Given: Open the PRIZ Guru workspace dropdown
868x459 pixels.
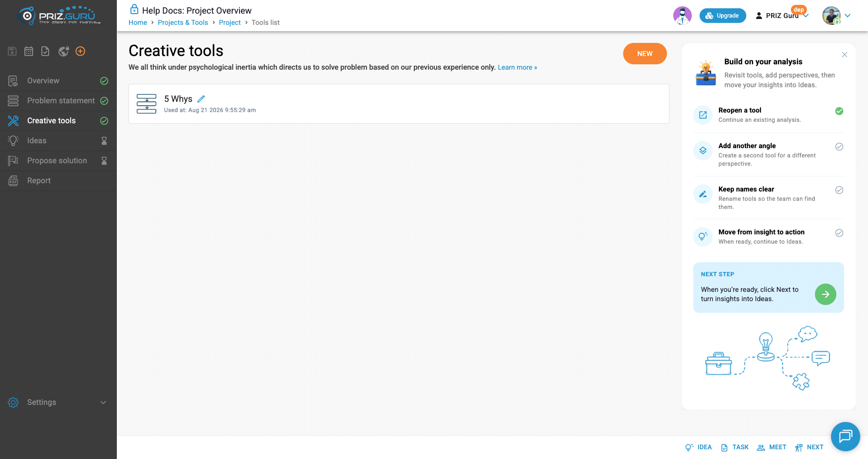Looking at the screenshot, I should [782, 16].
